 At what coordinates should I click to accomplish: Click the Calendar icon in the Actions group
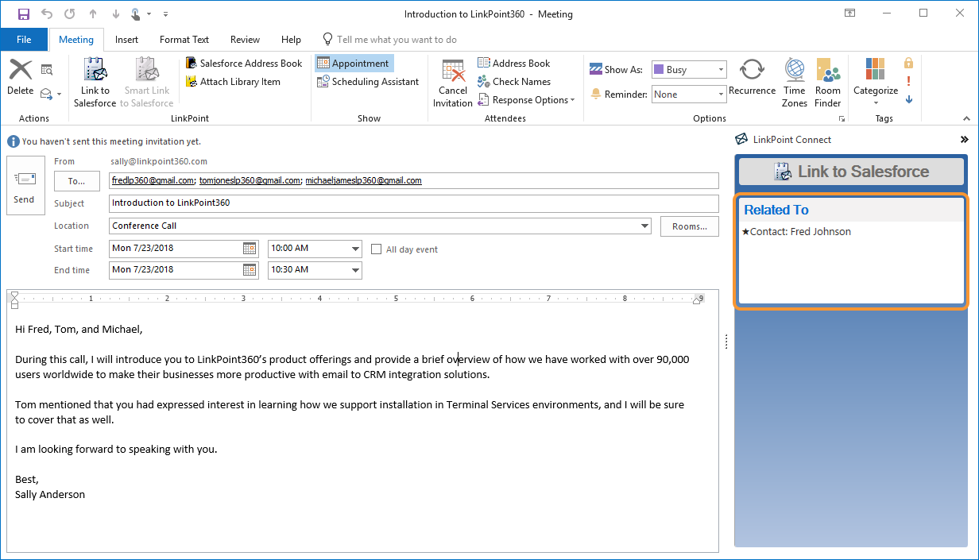[47, 70]
